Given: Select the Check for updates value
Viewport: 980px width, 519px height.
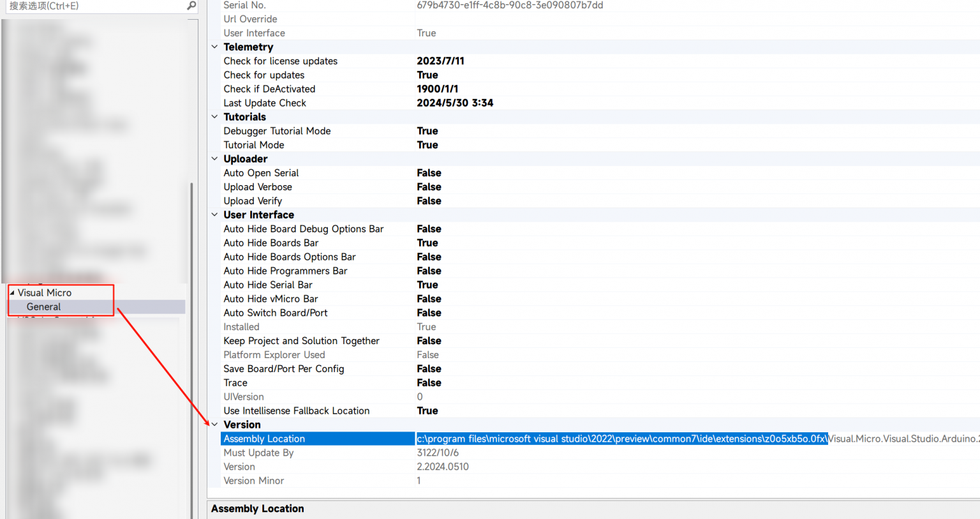Looking at the screenshot, I should (427, 75).
